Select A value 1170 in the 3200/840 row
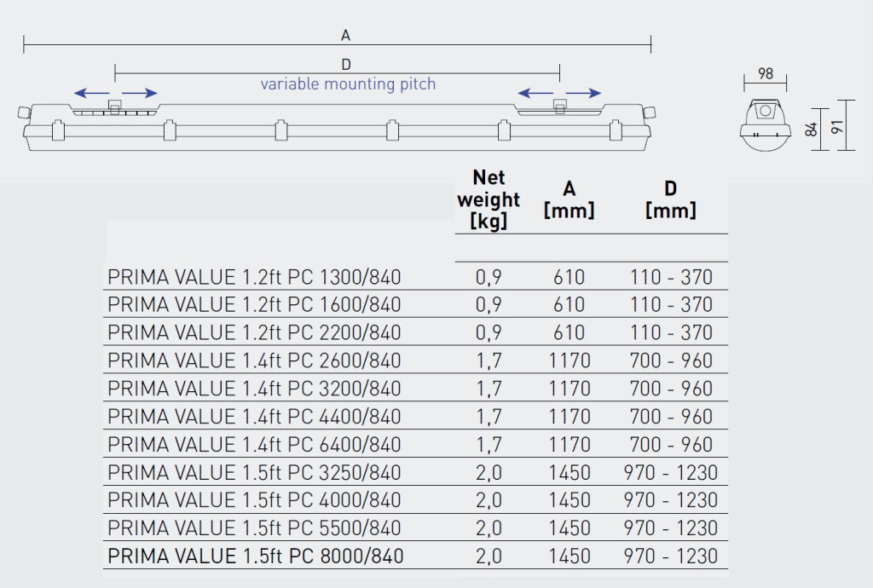The height and width of the screenshot is (588, 873). click(569, 389)
